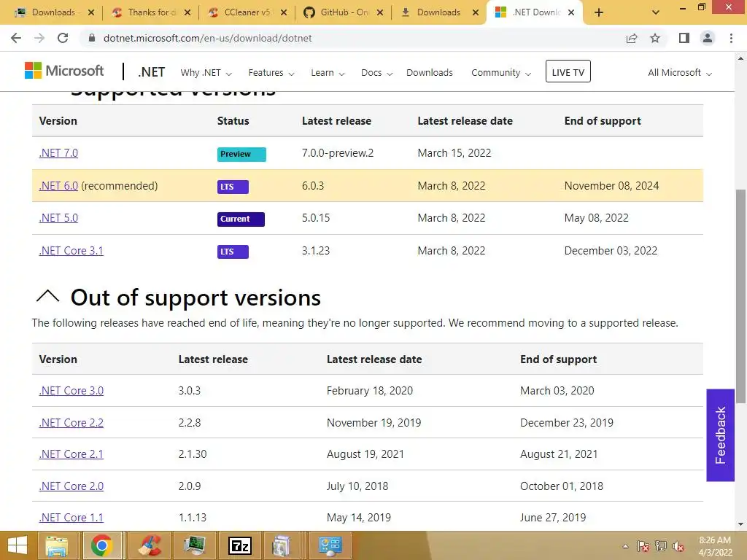Expand the Features menu
The image size is (747, 560).
point(271,73)
